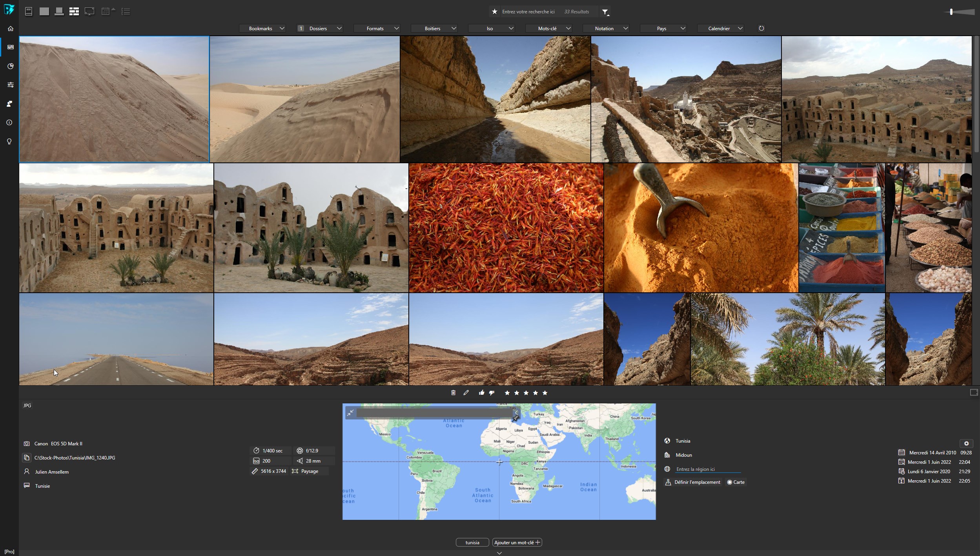Click the pencil edit icon
Image resolution: width=980 pixels, height=556 pixels.
[x=466, y=393]
